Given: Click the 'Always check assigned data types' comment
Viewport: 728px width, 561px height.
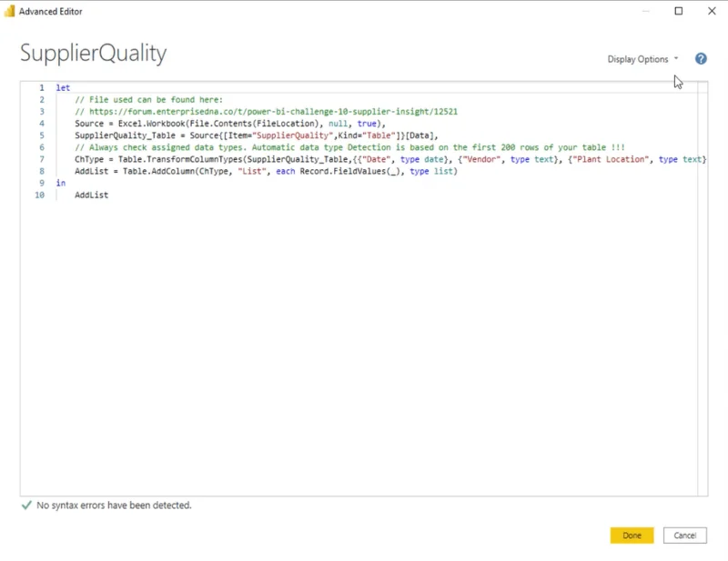Looking at the screenshot, I should pyautogui.click(x=349, y=147).
